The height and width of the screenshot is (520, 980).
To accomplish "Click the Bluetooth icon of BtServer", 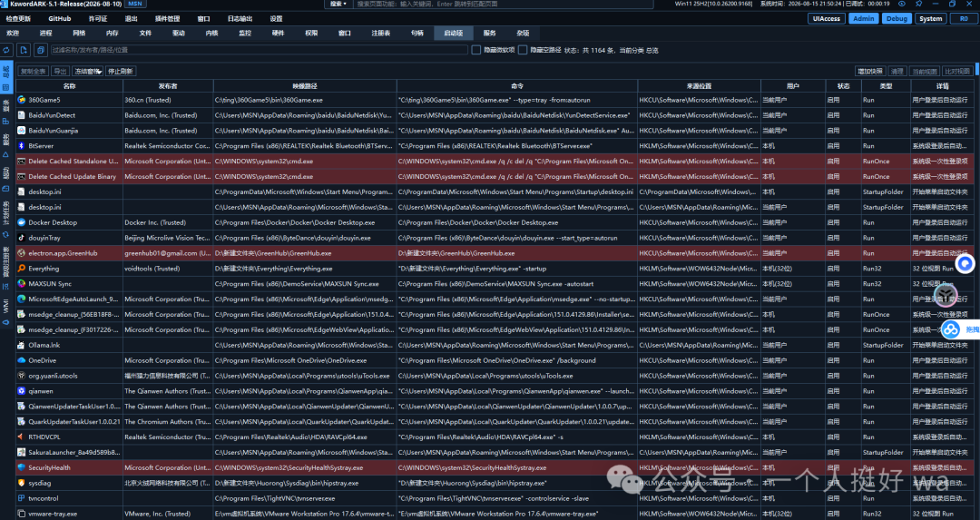I will click(21, 145).
